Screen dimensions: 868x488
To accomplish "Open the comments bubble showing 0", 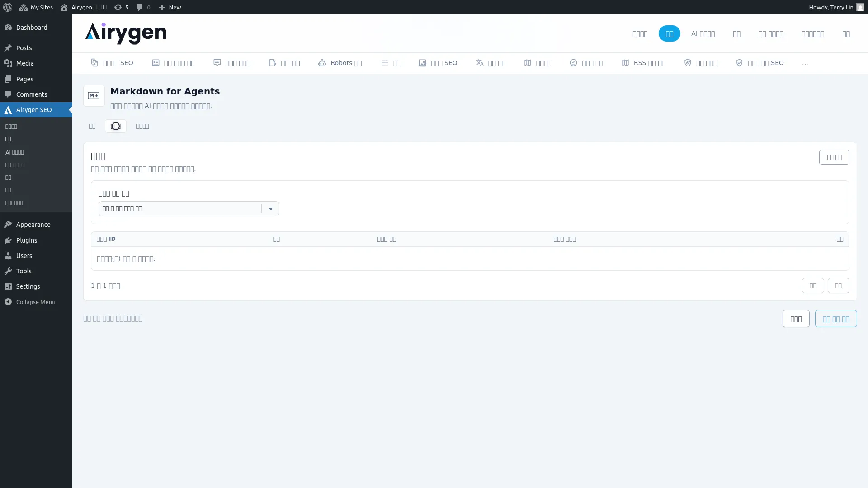I will (143, 7).
